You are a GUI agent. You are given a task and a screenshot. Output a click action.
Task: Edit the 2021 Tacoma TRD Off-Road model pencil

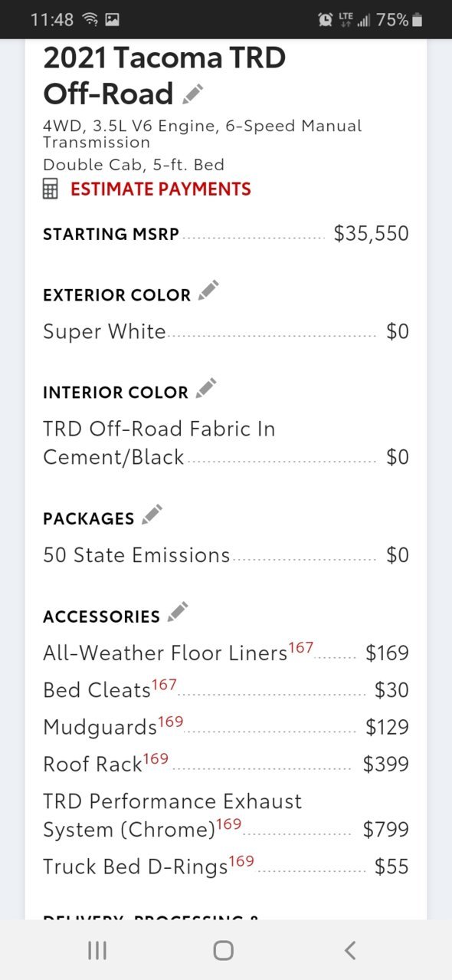point(193,94)
